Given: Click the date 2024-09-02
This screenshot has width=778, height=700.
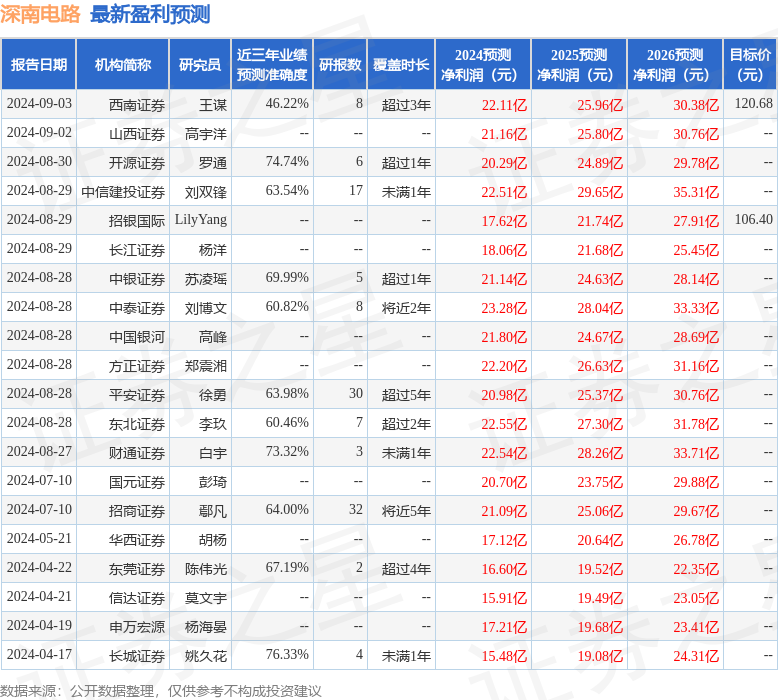Looking at the screenshot, I should 39,132.
